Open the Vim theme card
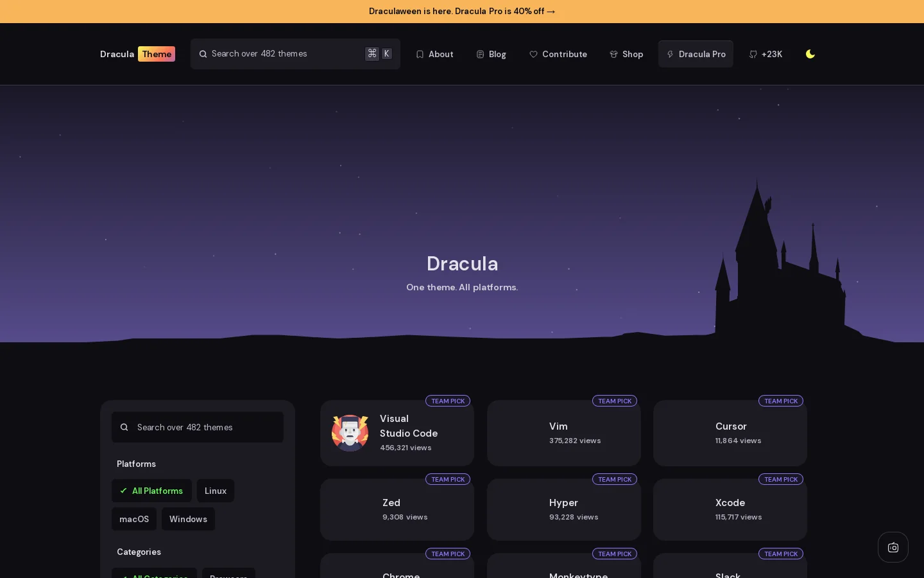This screenshot has height=578, width=924. [564, 433]
